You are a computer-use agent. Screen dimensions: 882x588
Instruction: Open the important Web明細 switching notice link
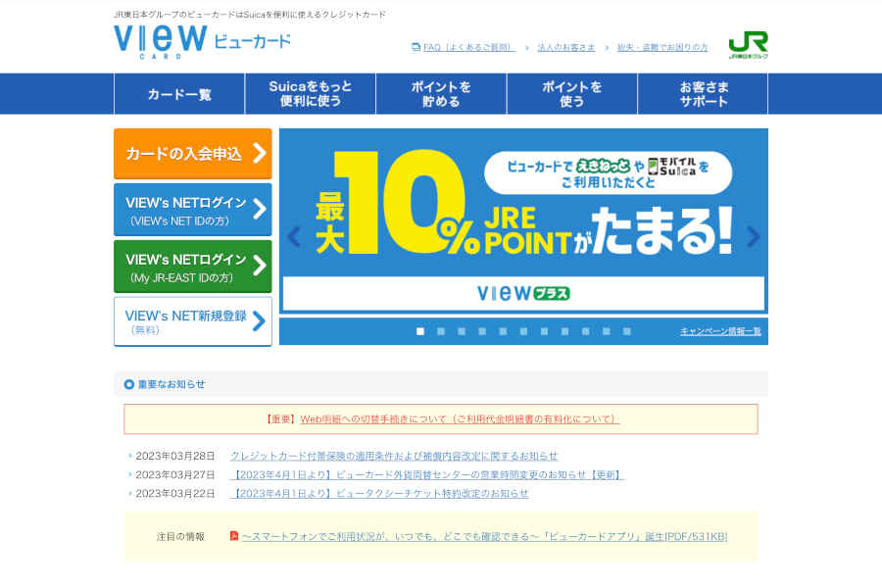(459, 419)
